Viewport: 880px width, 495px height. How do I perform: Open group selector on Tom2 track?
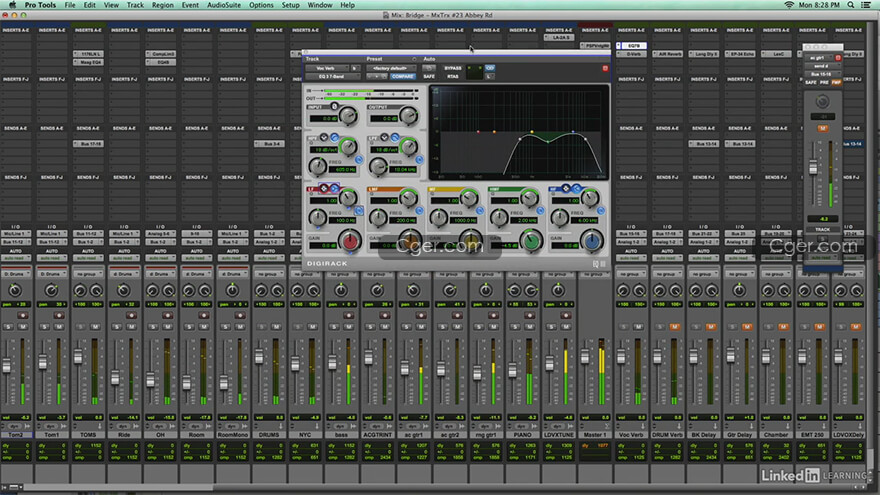click(16, 274)
